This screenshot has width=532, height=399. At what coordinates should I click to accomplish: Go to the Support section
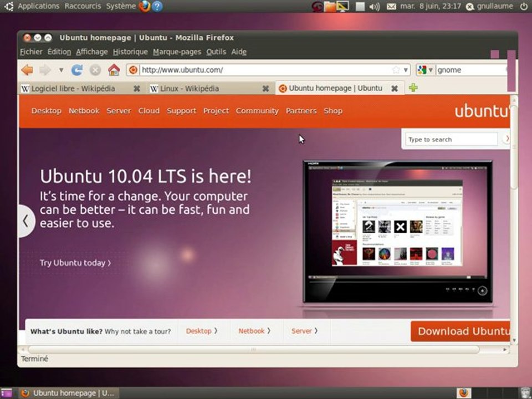click(182, 111)
